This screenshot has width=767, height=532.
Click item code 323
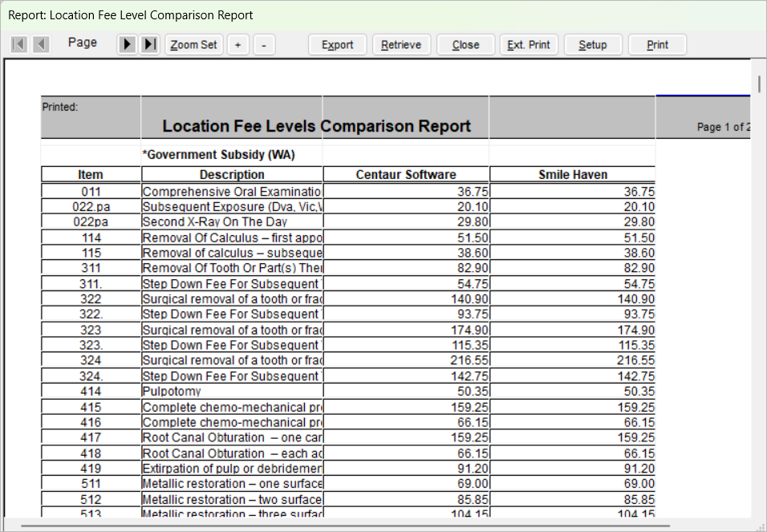(x=91, y=330)
